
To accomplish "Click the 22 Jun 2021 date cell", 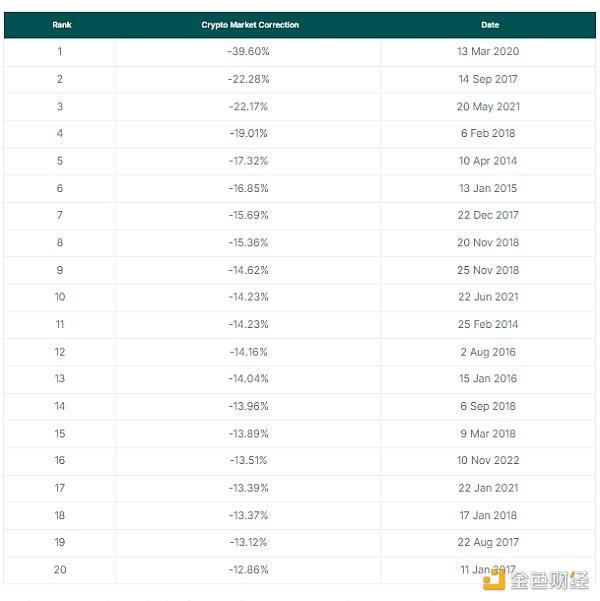I will [488, 297].
